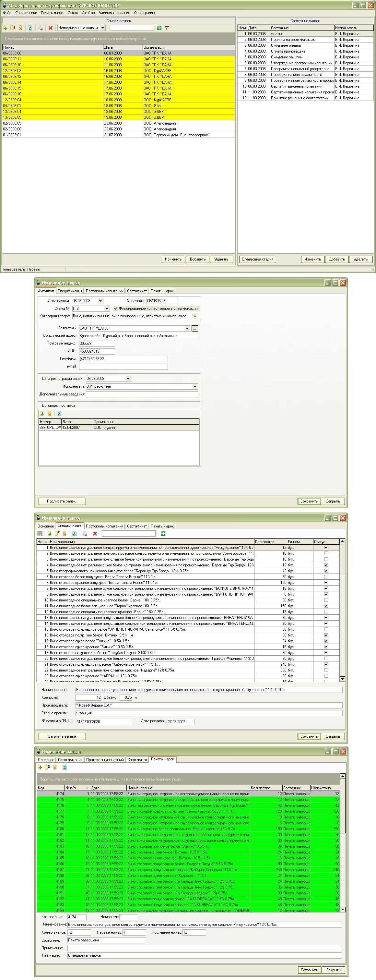Click the printer icon in Спецификация toolbar
Screen dimensions: 376x980
pyautogui.click(x=85, y=534)
